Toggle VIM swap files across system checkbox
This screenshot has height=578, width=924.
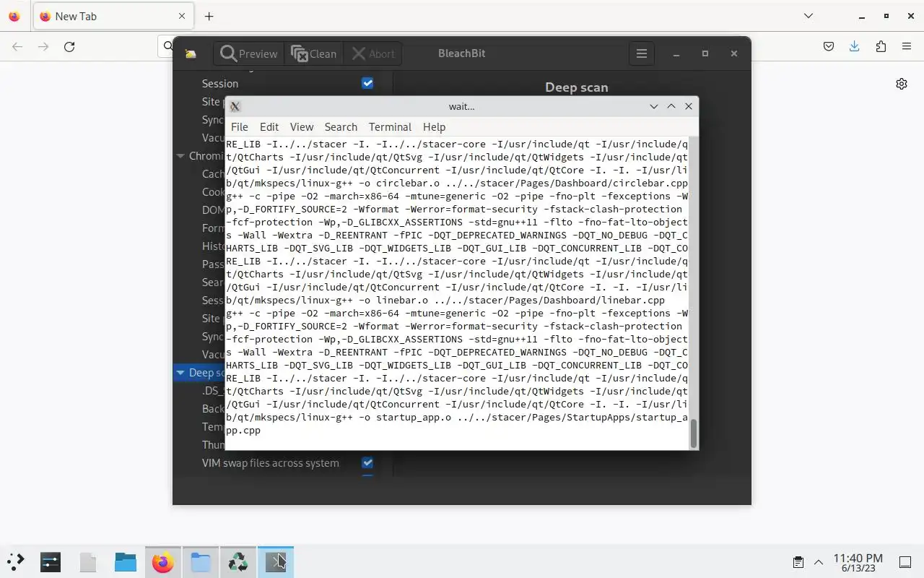coord(367,462)
